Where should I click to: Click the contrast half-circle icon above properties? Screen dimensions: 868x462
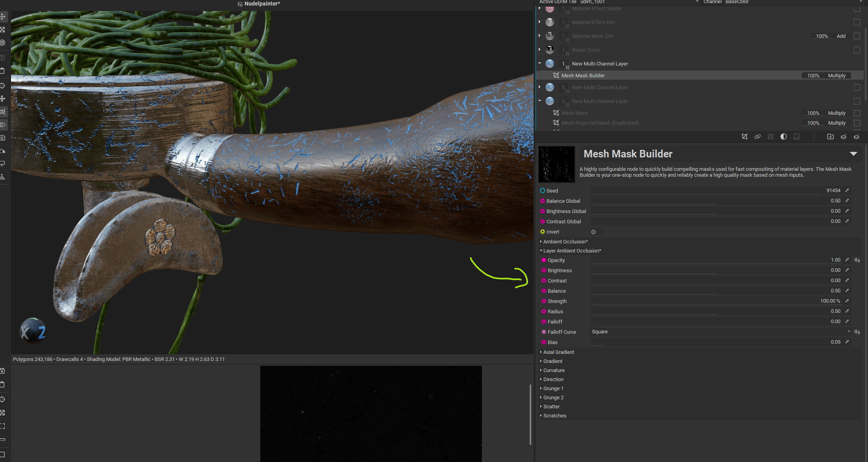click(784, 137)
